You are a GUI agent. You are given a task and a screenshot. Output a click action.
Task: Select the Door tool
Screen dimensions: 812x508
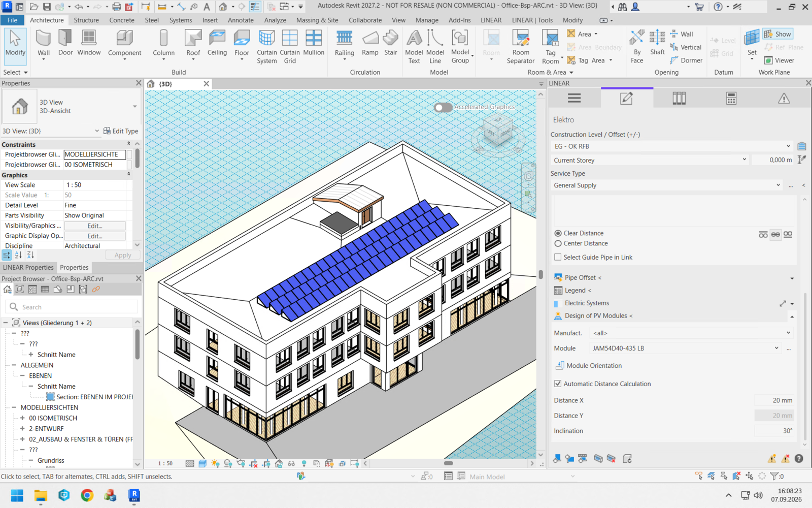click(65, 42)
